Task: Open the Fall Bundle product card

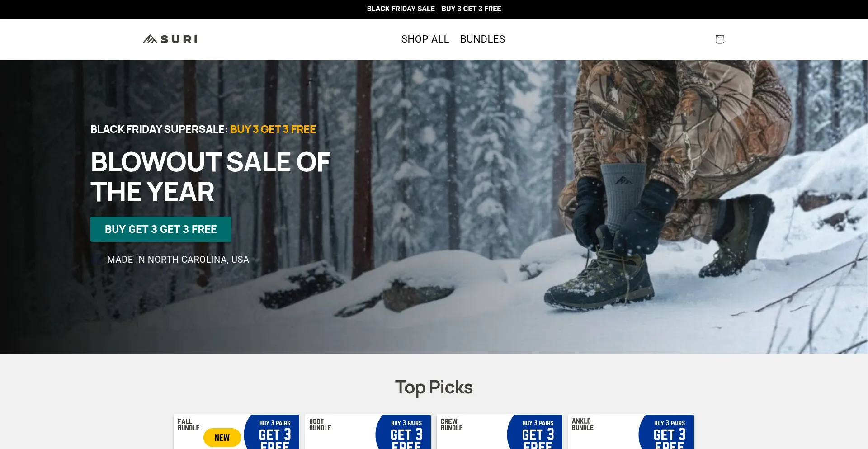Action: point(236,432)
